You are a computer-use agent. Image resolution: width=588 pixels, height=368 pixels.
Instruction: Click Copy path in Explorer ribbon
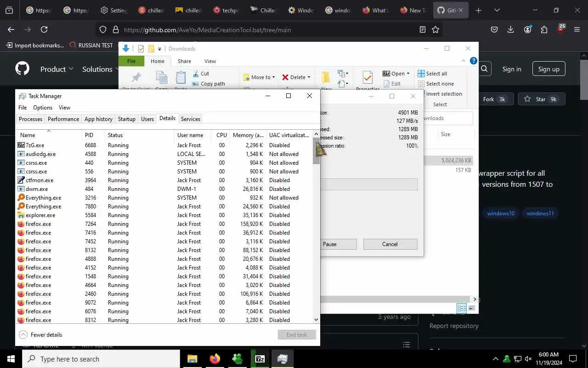[x=209, y=84]
